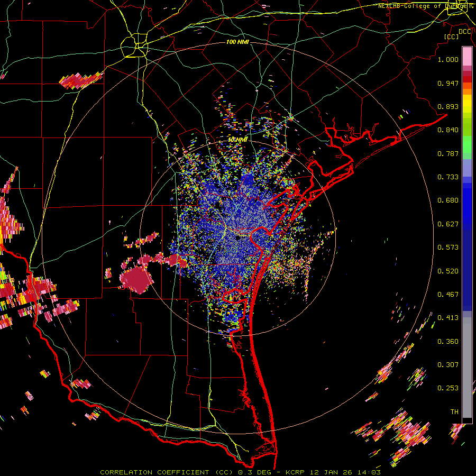Viewport: 476px width, 476px height.
Task: Click the 100 NMI range ring label
Action: [x=237, y=42]
